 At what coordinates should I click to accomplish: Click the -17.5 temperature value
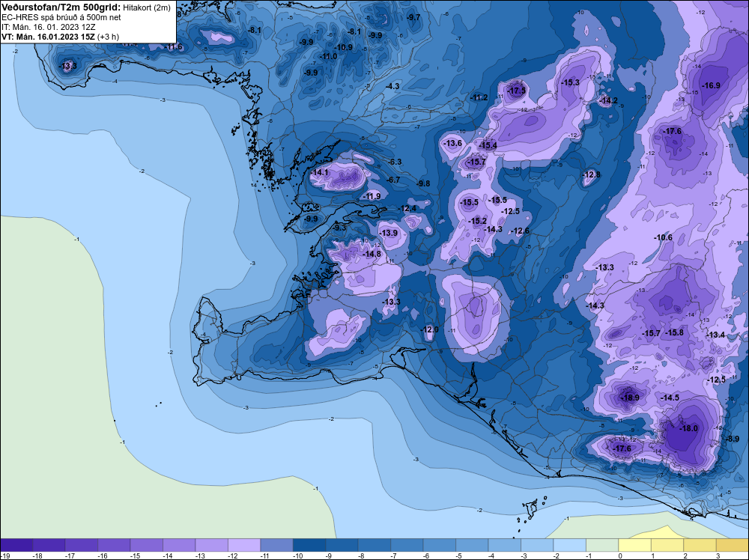tap(516, 91)
